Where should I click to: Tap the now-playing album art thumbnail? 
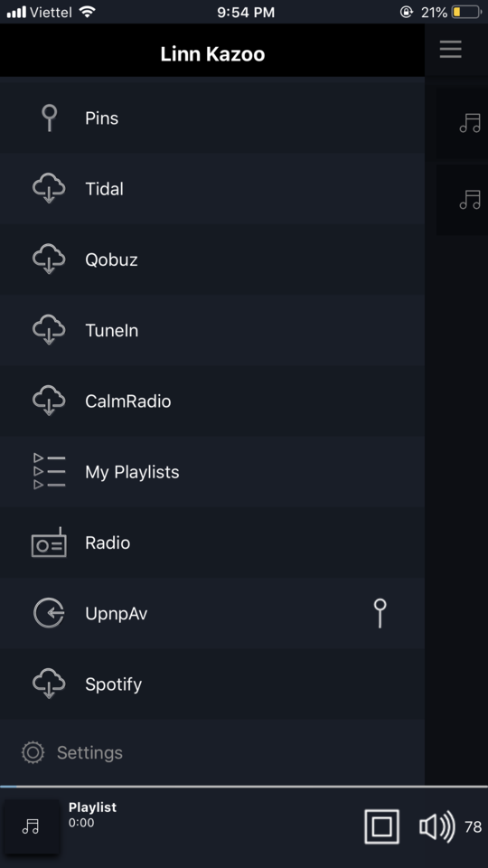[31, 826]
